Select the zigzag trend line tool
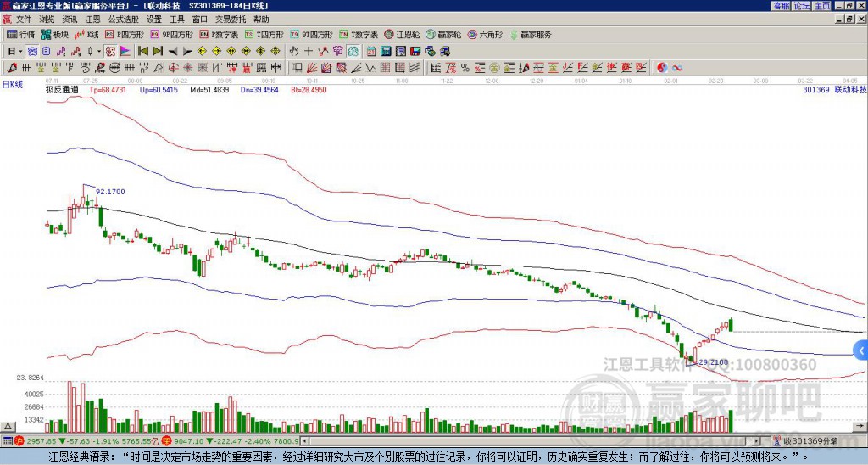The image size is (868, 465). (370, 68)
